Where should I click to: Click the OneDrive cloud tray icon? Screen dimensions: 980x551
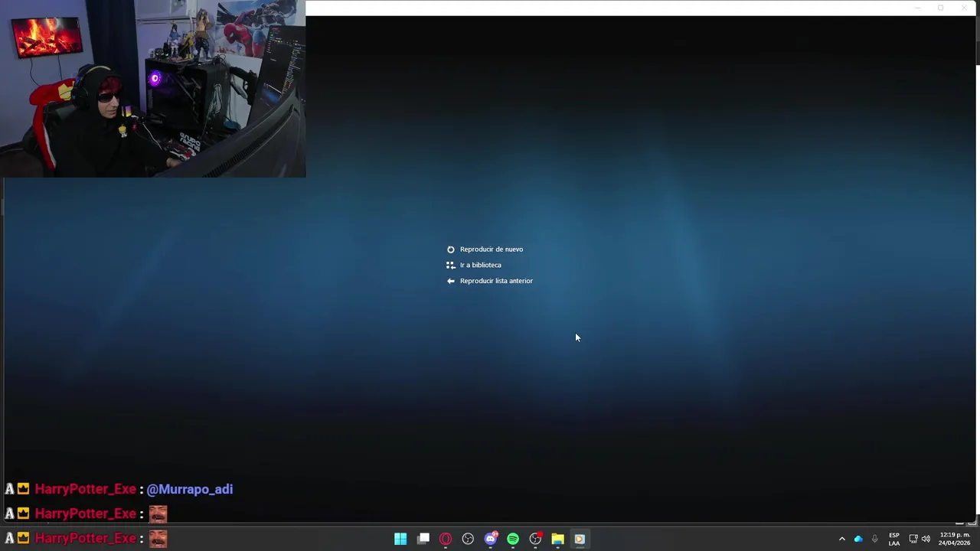coord(858,539)
